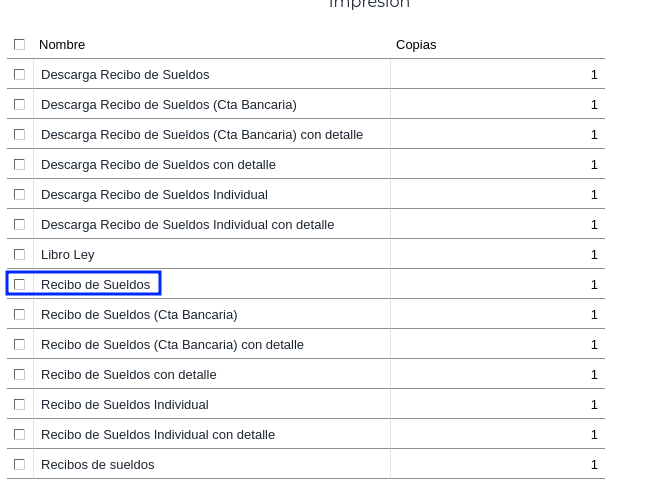This screenshot has height=492, width=658.
Task: Select Recibo de Sueldos Individual con detalle row name
Action: click(158, 435)
